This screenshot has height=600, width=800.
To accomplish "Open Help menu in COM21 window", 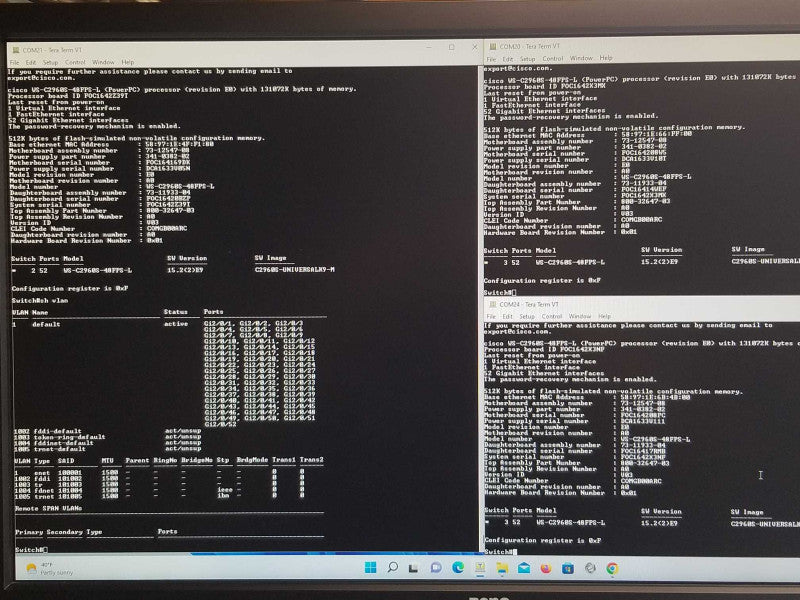I will (x=128, y=62).
